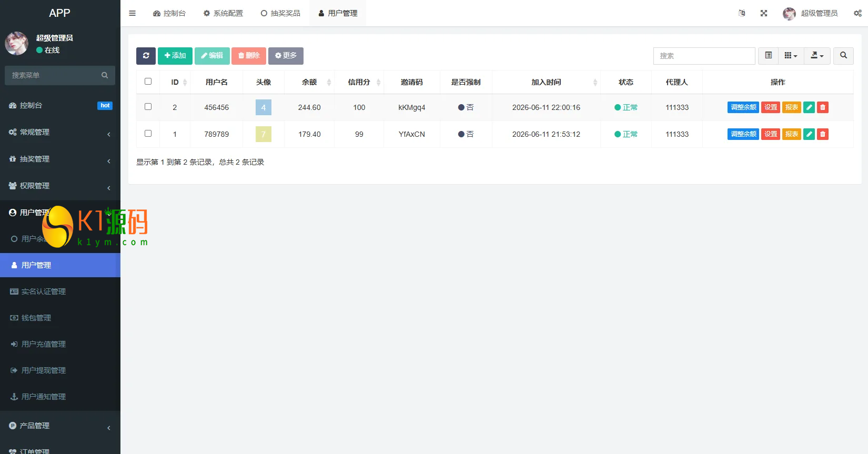This screenshot has height=454, width=868.
Task: Select all rows with header checkbox
Action: [x=148, y=82]
